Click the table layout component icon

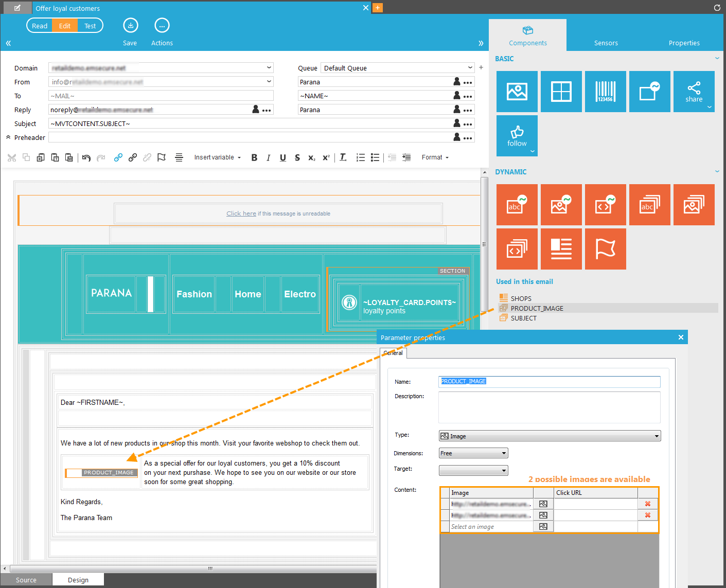click(x=561, y=92)
